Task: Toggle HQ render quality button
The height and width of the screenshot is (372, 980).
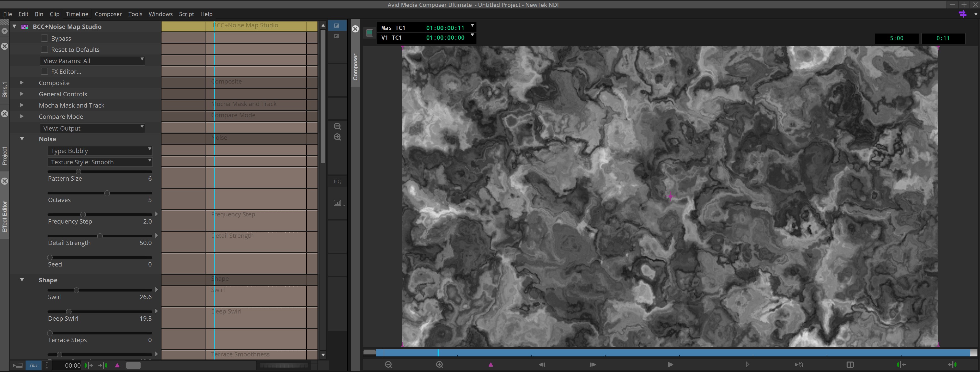Action: coord(337,181)
